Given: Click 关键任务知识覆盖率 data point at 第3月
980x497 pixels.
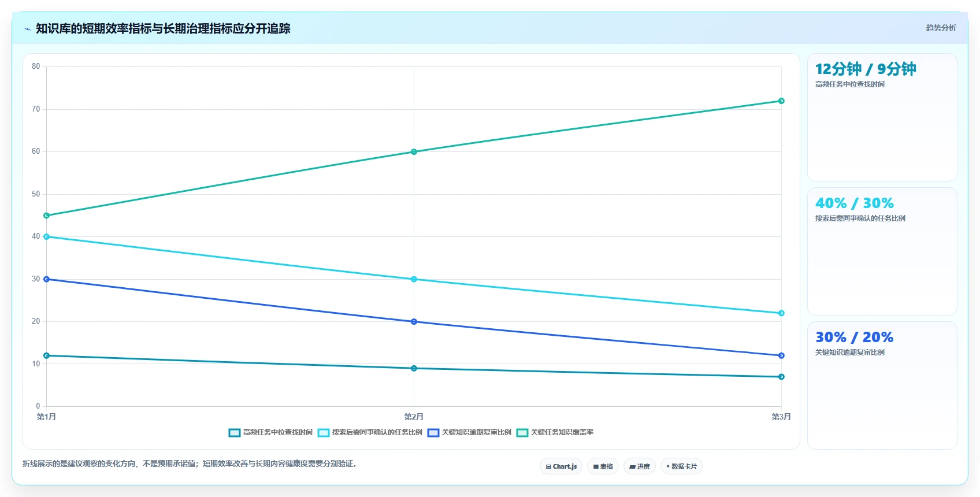Looking at the screenshot, I should point(781,101).
